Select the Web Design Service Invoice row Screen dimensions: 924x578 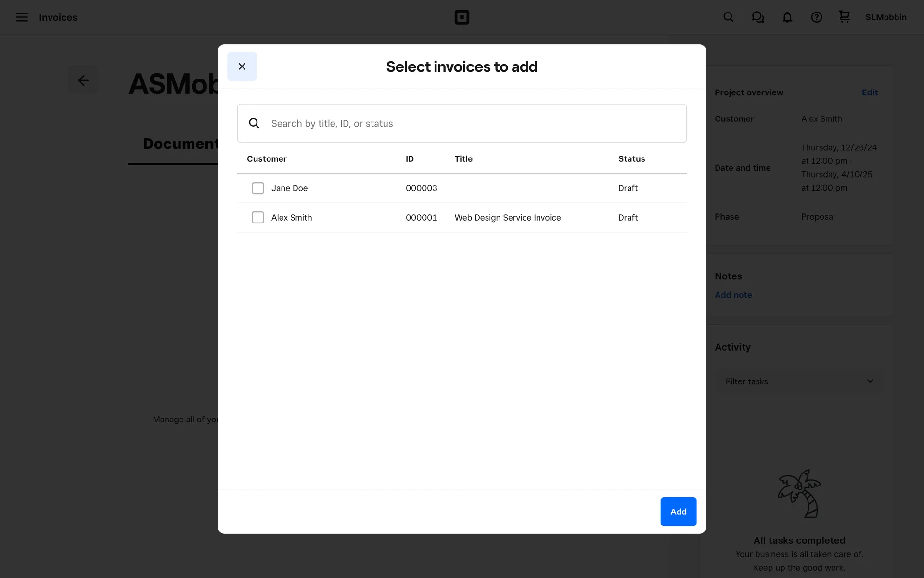(x=507, y=218)
